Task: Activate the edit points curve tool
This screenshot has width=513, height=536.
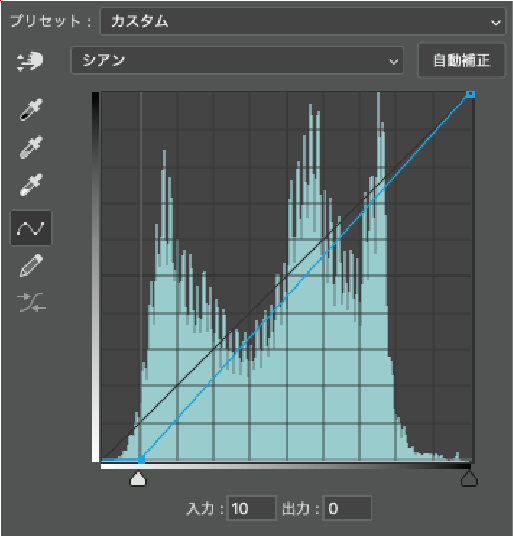Action: pyautogui.click(x=31, y=228)
